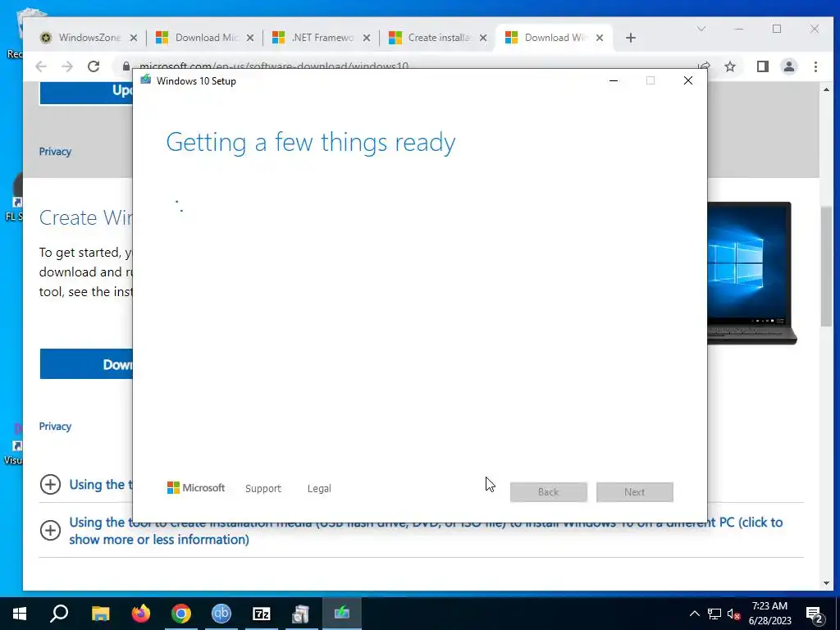This screenshot has width=840, height=630.
Task: Click the Microsoft logo in Setup
Action: pos(196,487)
